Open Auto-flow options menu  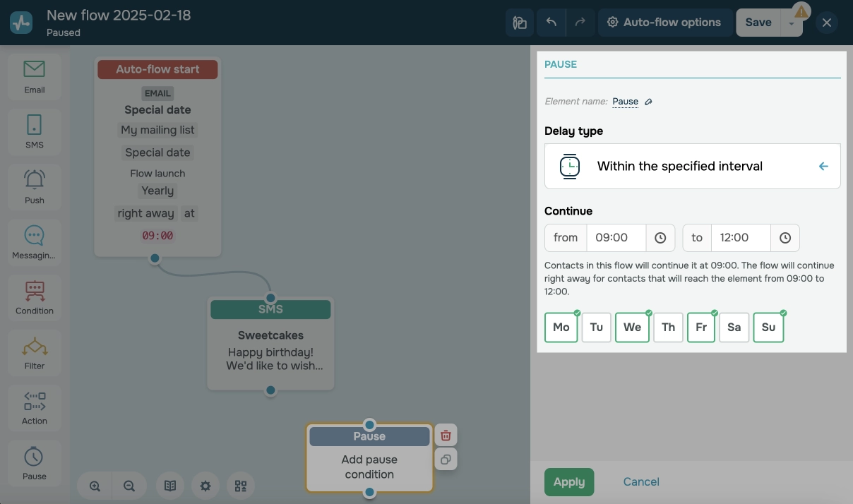pos(664,22)
